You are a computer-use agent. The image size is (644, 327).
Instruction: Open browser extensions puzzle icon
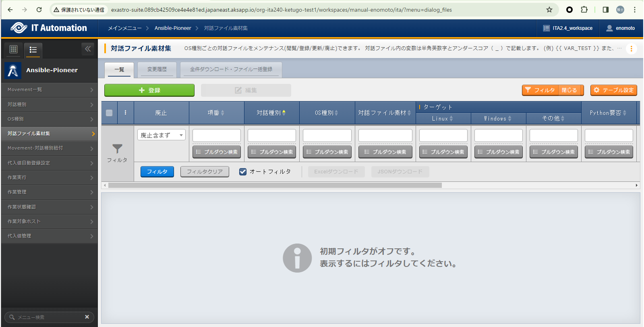click(x=584, y=10)
